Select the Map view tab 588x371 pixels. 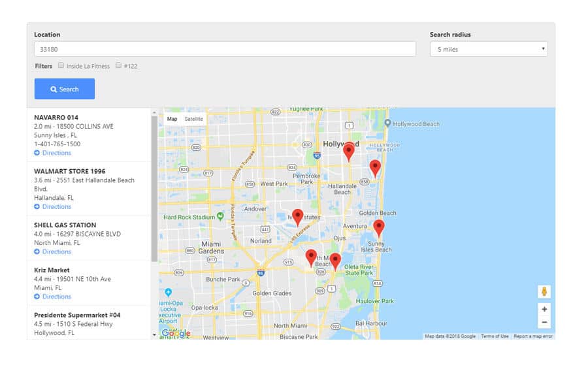tap(172, 119)
